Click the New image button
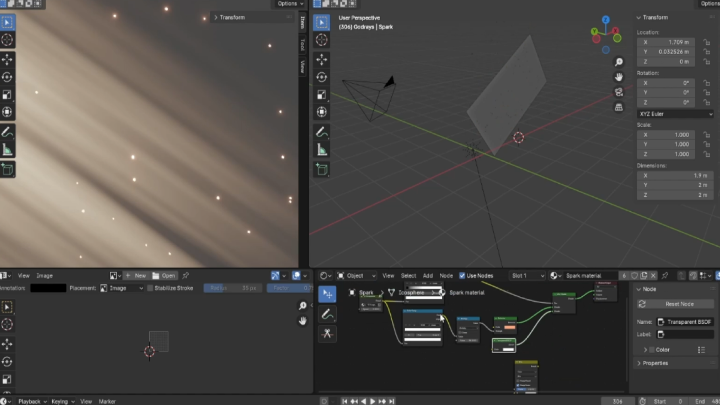This screenshot has width=720, height=405. (135, 276)
